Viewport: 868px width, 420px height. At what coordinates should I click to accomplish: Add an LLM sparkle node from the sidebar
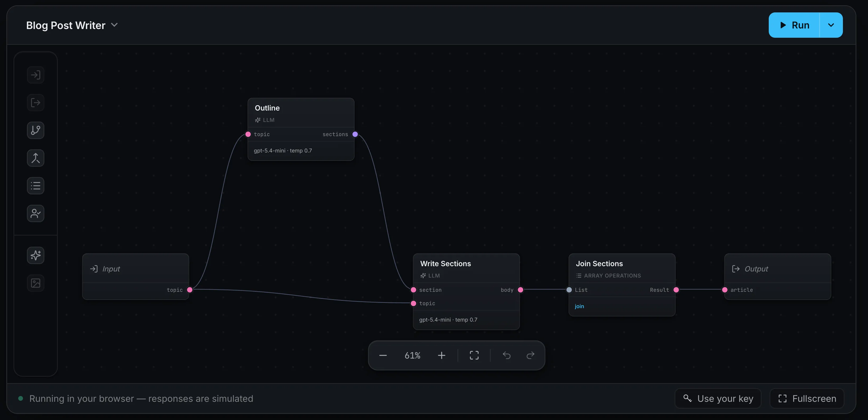point(35,255)
